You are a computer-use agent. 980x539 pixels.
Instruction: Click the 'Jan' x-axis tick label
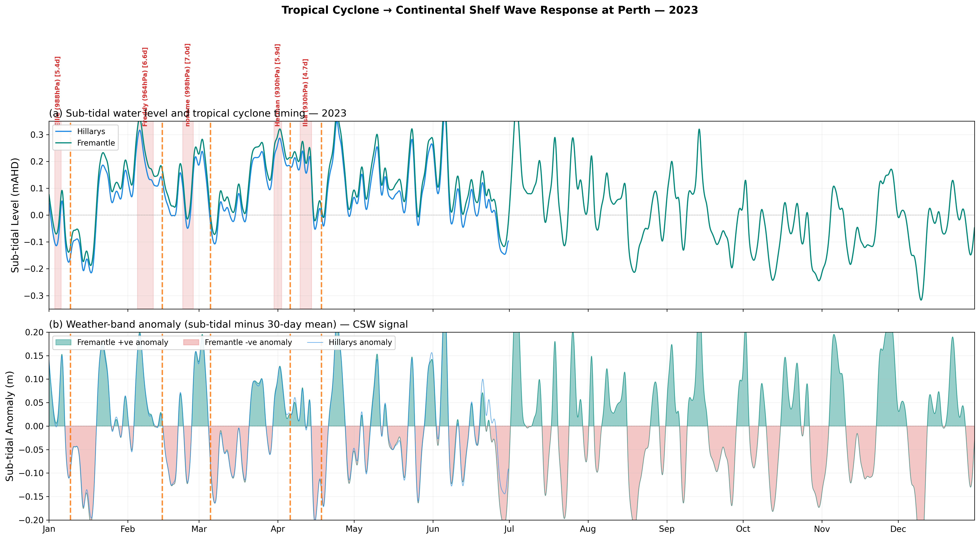pyautogui.click(x=49, y=529)
